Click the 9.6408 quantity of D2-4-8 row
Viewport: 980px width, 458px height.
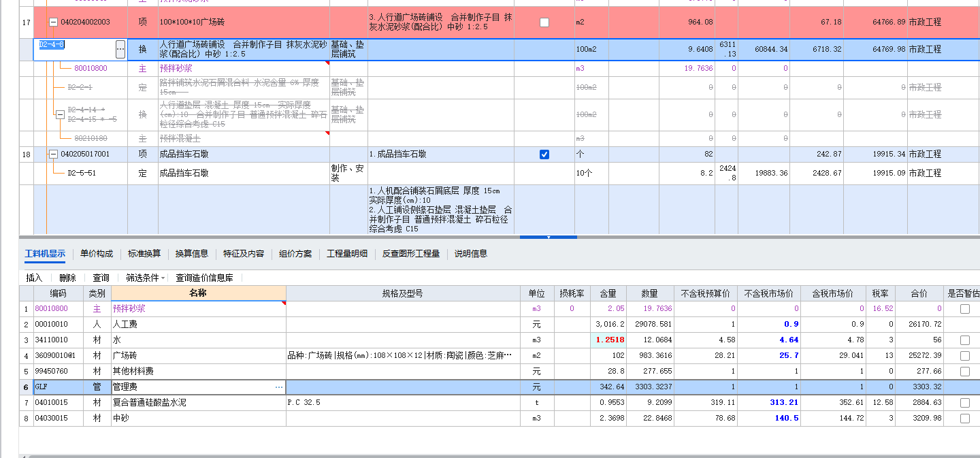pos(700,49)
